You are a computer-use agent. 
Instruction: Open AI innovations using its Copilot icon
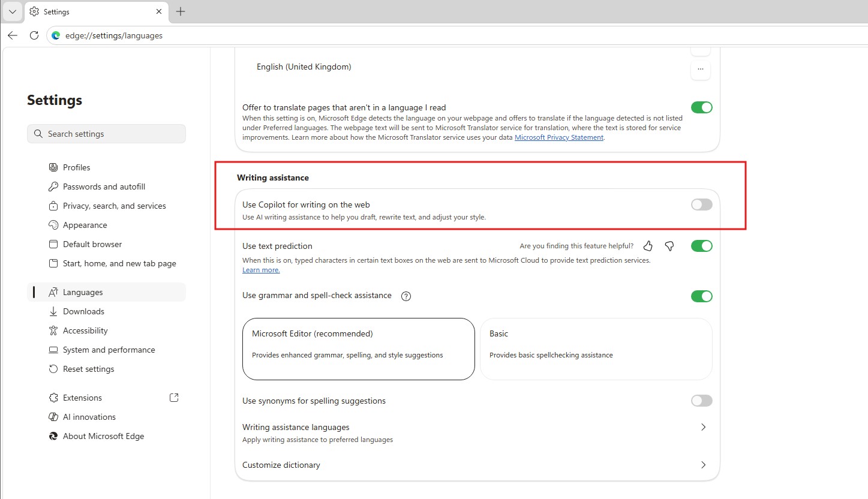(53, 417)
